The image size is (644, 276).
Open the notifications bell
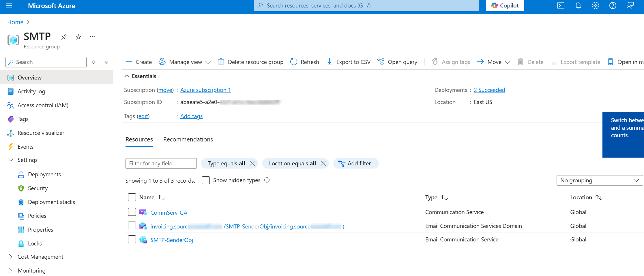[578, 5]
